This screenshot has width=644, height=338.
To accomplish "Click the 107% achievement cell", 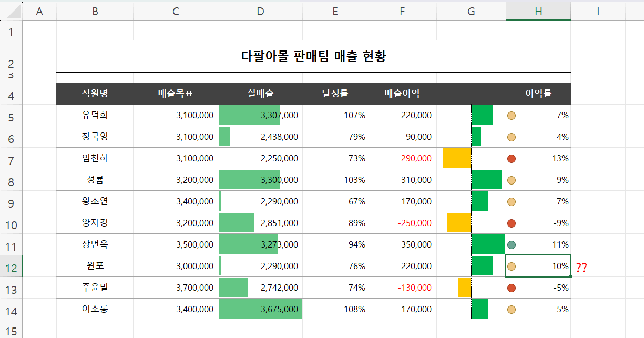I will 335,115.
